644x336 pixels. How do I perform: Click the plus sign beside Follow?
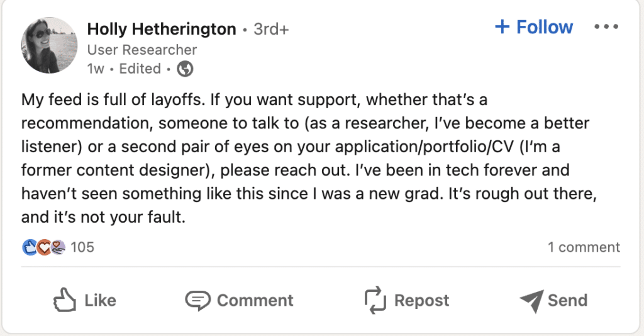(502, 27)
